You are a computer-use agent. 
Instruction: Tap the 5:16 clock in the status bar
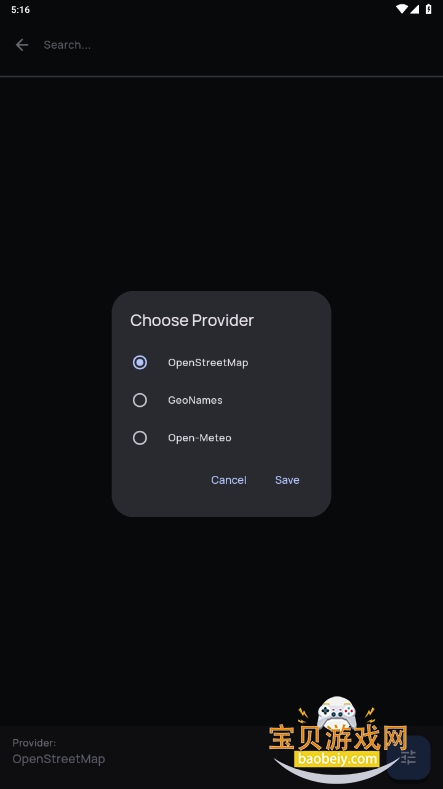21,10
